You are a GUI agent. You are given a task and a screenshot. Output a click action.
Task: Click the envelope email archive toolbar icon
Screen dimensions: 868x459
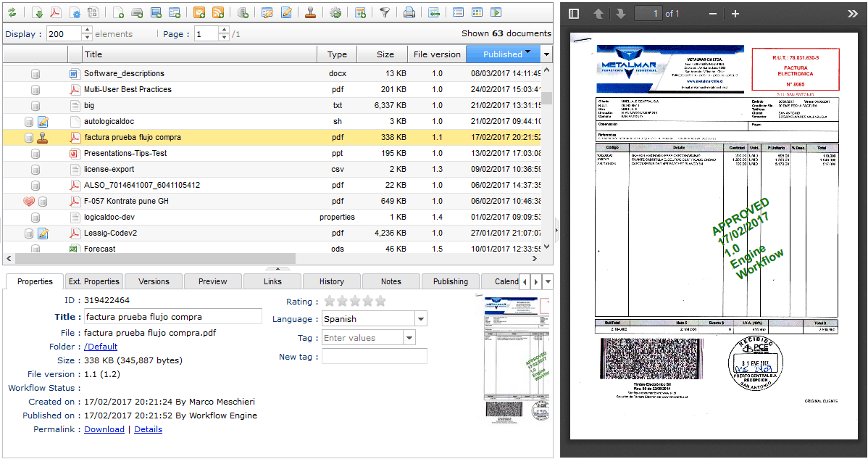(x=199, y=12)
